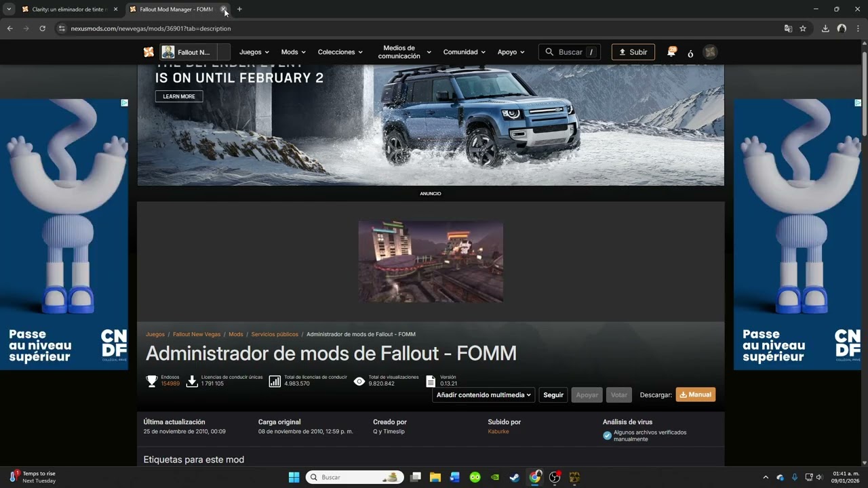
Task: Click the Endosos trophy icon
Action: [x=152, y=381]
